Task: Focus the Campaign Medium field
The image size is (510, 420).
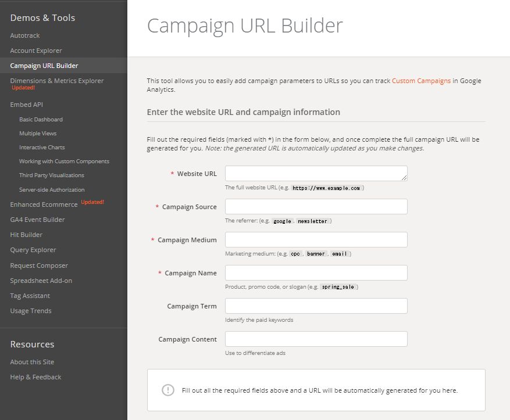Action: [x=316, y=240]
